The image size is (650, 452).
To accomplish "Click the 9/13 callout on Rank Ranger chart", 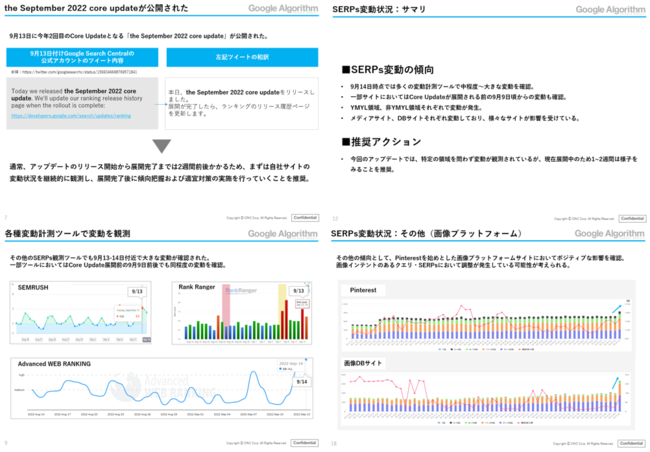I will click(298, 291).
